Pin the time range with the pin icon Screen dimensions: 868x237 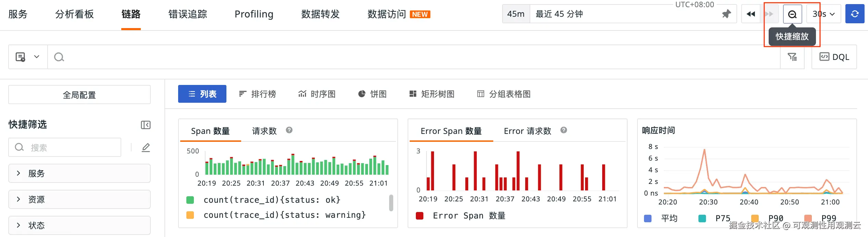(x=726, y=14)
